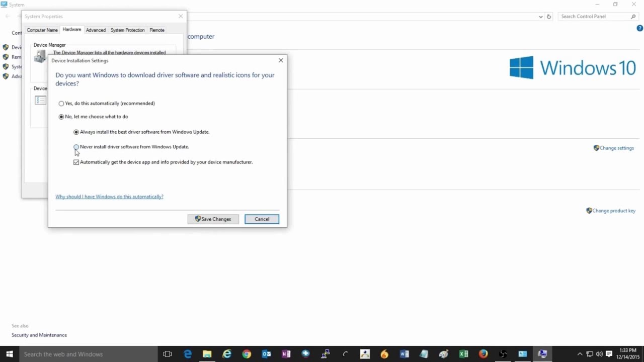Screen dimensions: 644x362
Task: Open the System Protection tab
Action: 128,30
